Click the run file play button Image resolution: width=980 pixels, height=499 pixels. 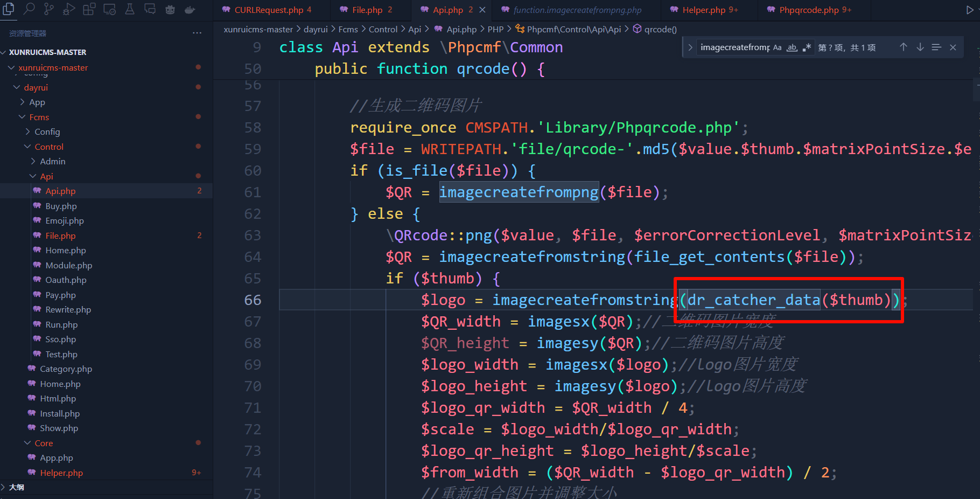pos(970,10)
